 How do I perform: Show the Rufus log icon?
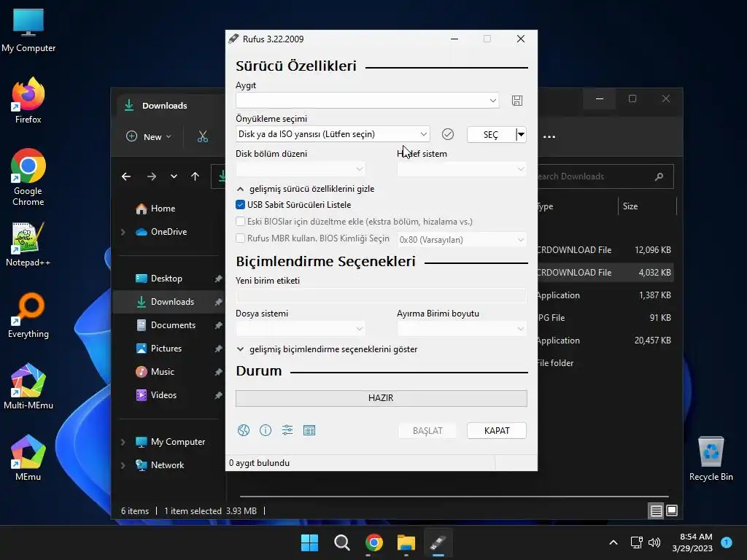pos(309,430)
